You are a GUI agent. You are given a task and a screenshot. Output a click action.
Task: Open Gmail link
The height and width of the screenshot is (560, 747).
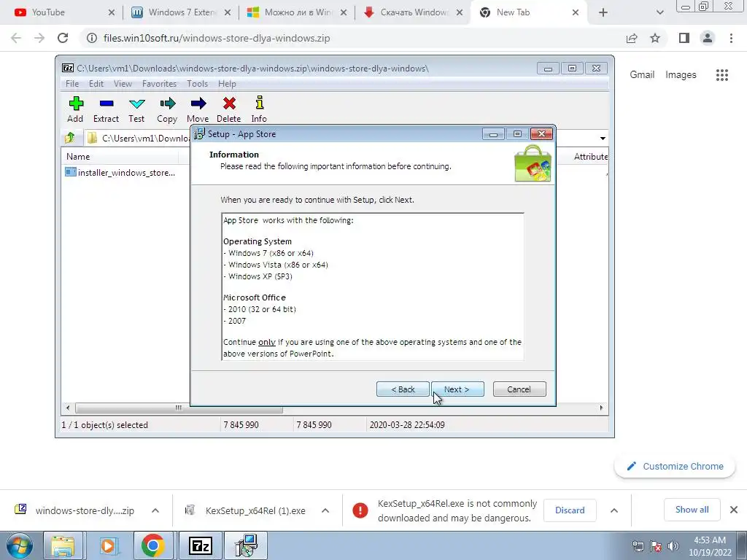pos(642,75)
